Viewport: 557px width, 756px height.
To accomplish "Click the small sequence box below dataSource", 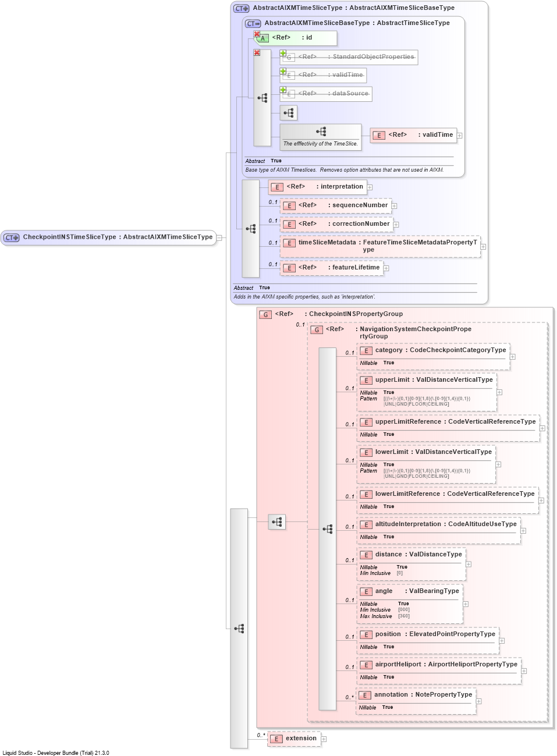I will (x=289, y=113).
